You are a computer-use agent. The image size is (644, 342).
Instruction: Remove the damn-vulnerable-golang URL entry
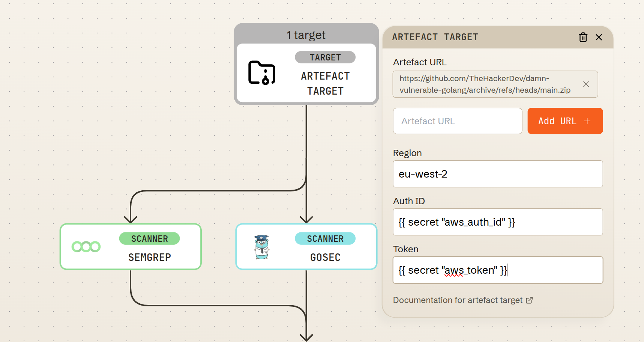[x=586, y=84]
